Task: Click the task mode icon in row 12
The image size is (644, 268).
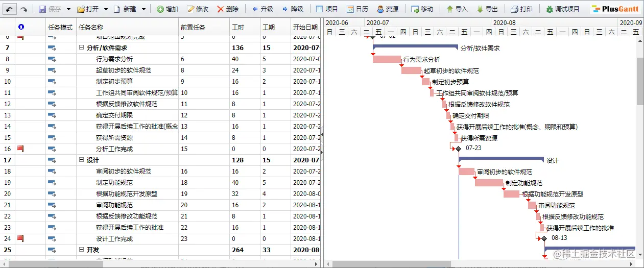Action: pos(52,104)
